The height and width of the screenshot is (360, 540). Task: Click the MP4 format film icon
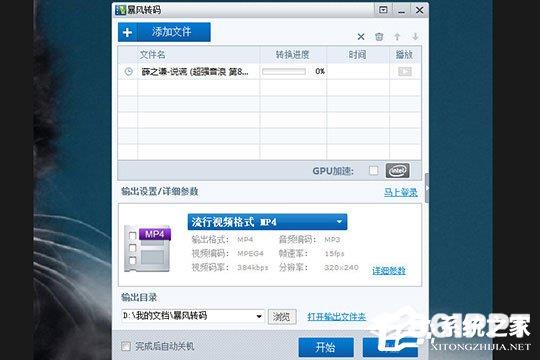[147, 249]
